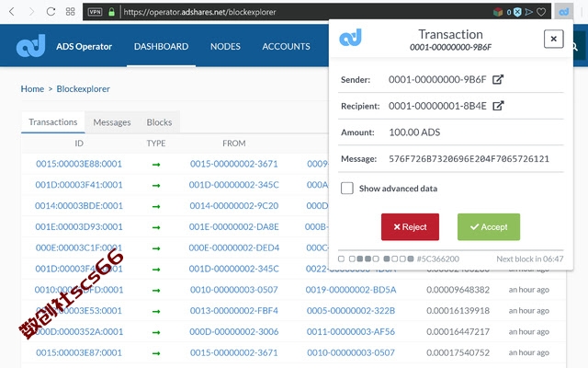
Task: Reject the transaction
Action: 410,227
